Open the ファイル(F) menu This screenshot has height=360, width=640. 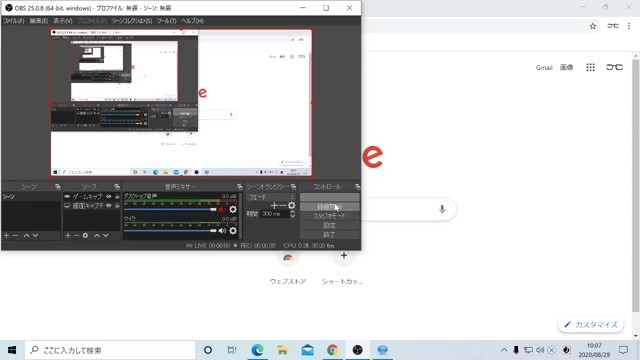pos(13,21)
